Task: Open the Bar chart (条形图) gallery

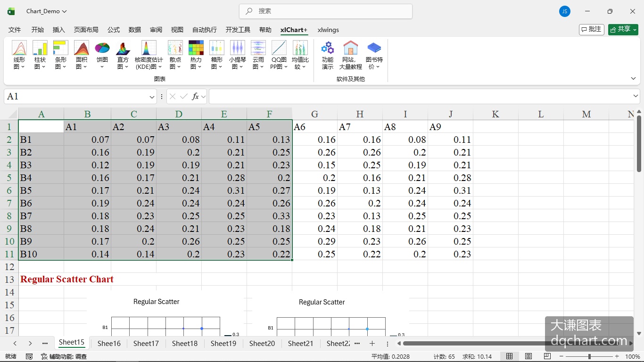Action: click(61, 55)
